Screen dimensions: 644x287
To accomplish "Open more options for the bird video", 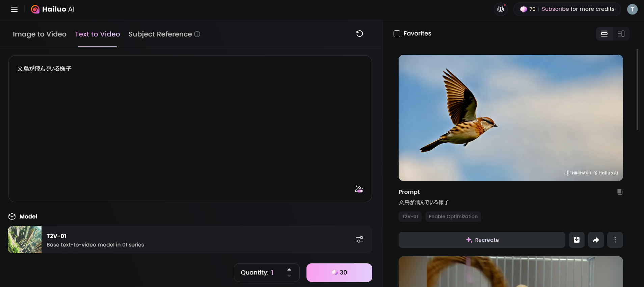I will coord(615,240).
